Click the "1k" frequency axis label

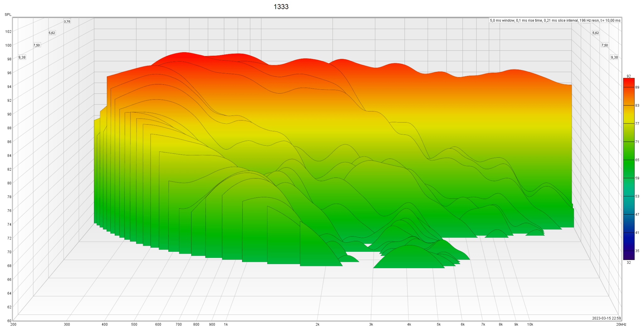pyautogui.click(x=226, y=324)
